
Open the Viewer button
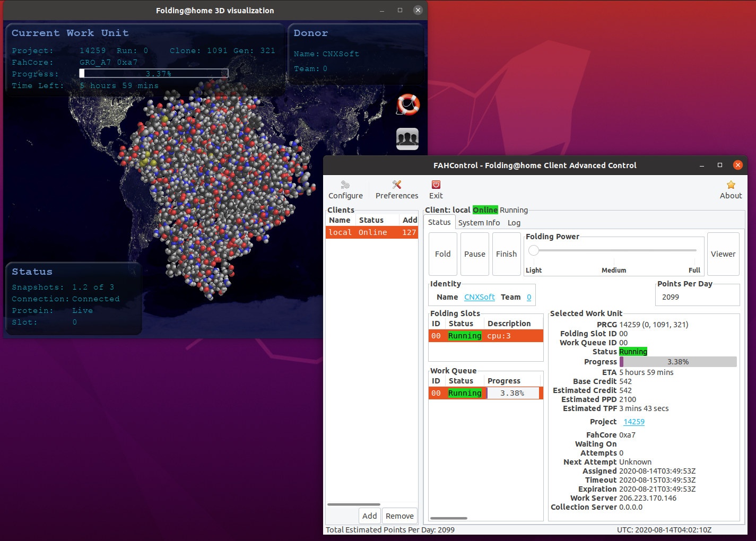[723, 254]
